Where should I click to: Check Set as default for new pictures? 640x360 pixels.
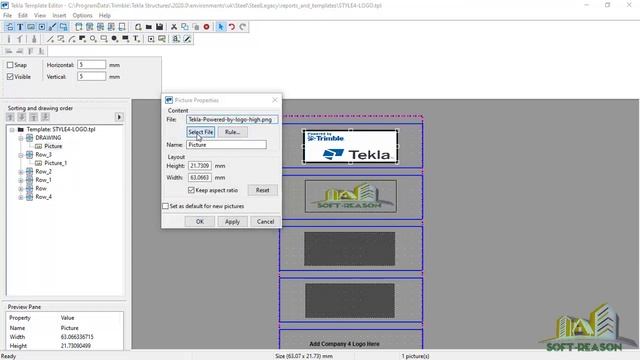165,206
